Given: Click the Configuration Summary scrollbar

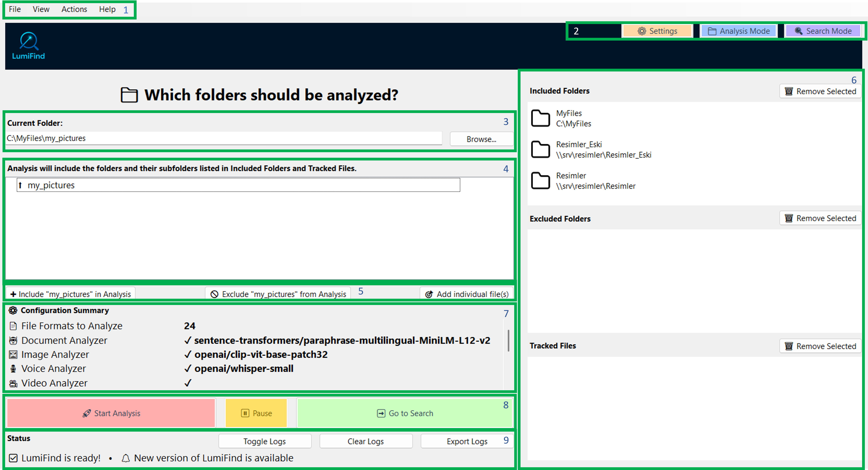Looking at the screenshot, I should pos(508,340).
